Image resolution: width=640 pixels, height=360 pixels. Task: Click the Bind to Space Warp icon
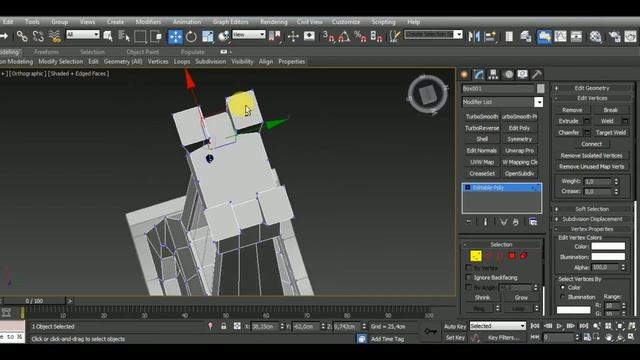[x=54, y=37]
